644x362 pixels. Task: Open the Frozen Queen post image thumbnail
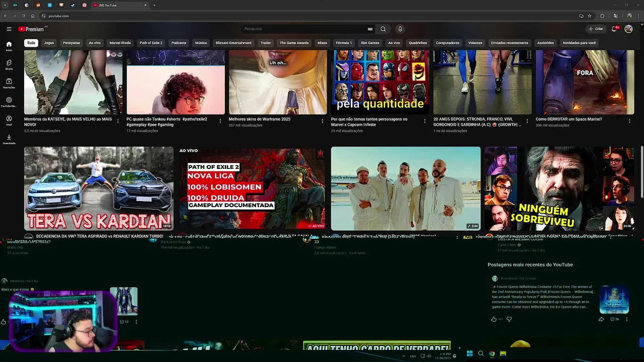(x=614, y=299)
